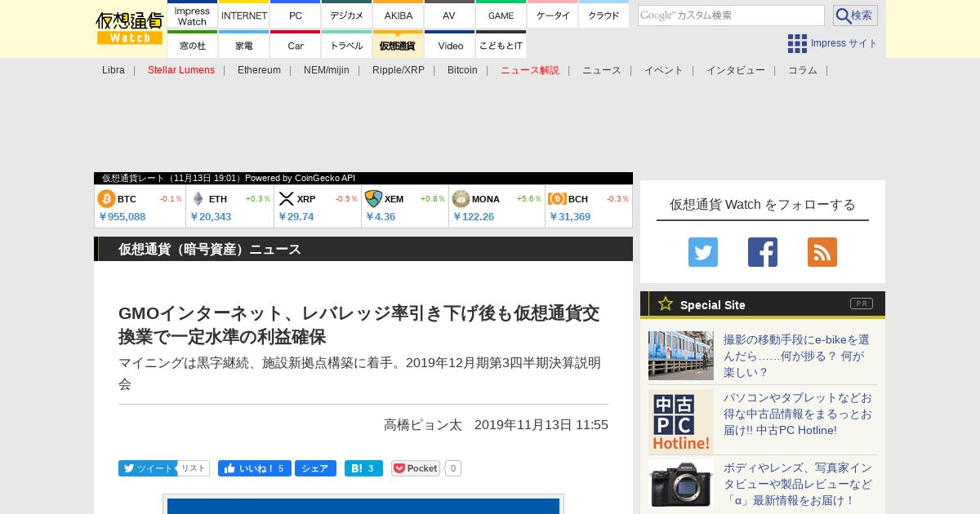Screen dimensions: 980x514
Task: Open the ニュース解説 section
Action: click(530, 70)
